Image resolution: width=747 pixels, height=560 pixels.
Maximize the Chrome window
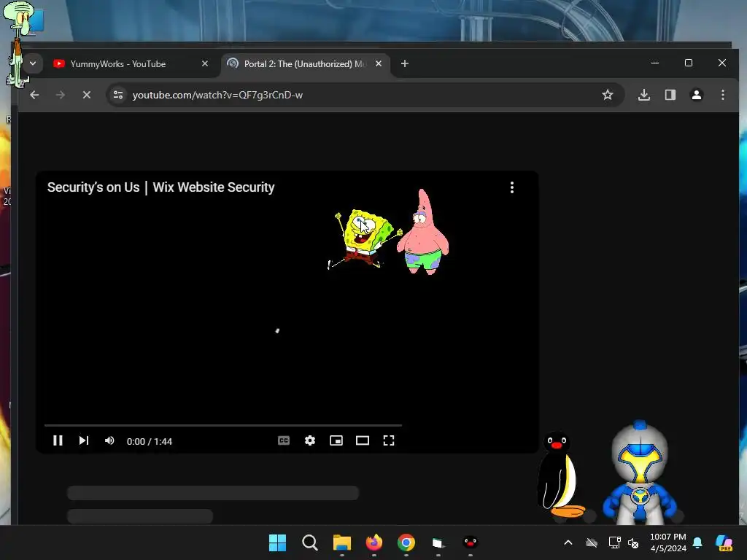689,63
